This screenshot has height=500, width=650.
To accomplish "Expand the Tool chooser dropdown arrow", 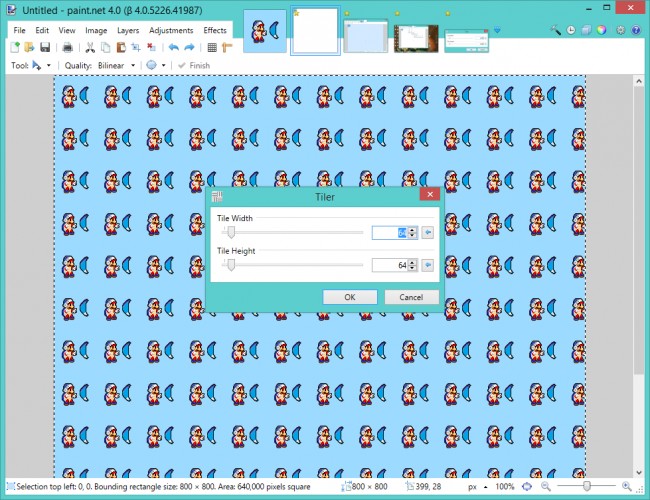I will tap(49, 66).
